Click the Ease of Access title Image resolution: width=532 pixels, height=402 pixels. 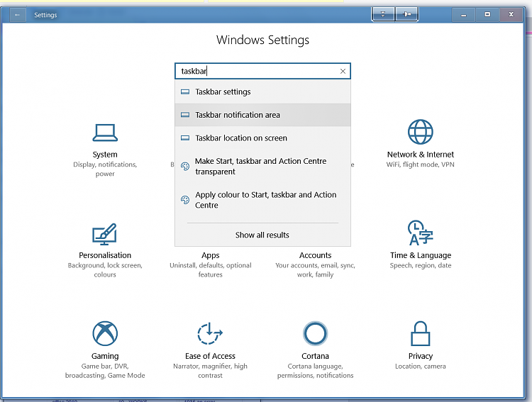tap(210, 356)
